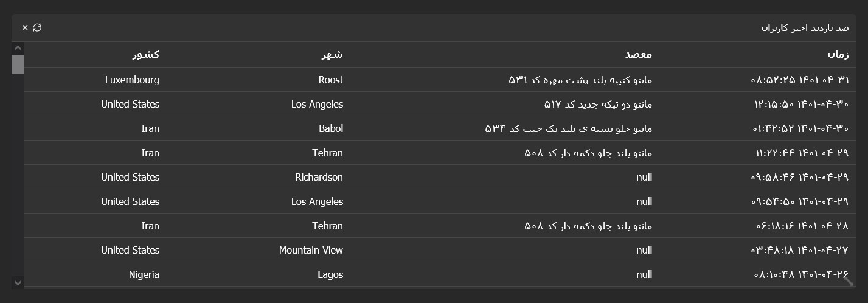
Task: Click the scrollbar up arrow
Action: pos(18,48)
